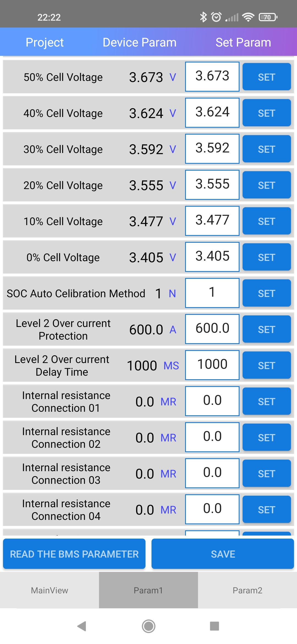297x644 pixels.
Task: Tap the Android home circle icon
Action: click(x=148, y=626)
